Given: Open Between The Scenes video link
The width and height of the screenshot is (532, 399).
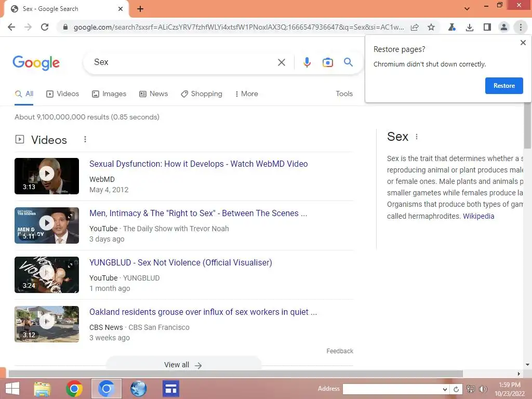Looking at the screenshot, I should [x=198, y=214].
